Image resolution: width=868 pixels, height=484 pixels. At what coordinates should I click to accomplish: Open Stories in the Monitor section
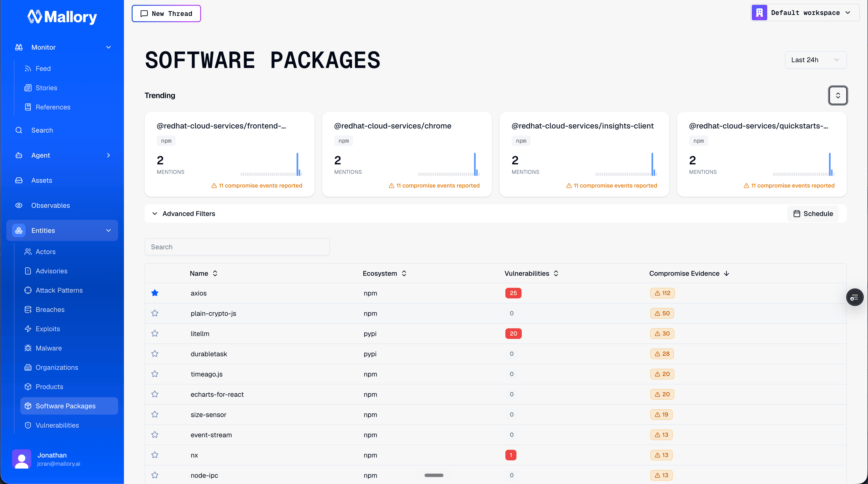46,88
